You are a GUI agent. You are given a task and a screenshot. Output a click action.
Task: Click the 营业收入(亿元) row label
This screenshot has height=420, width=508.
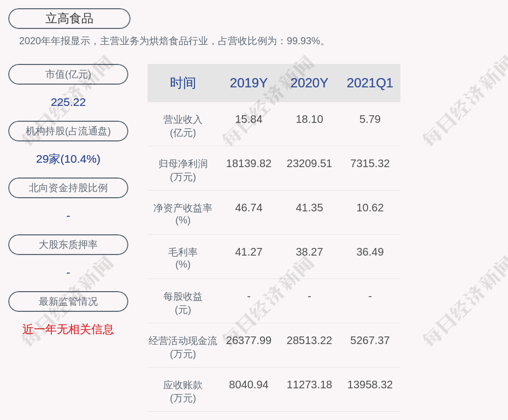click(183, 126)
